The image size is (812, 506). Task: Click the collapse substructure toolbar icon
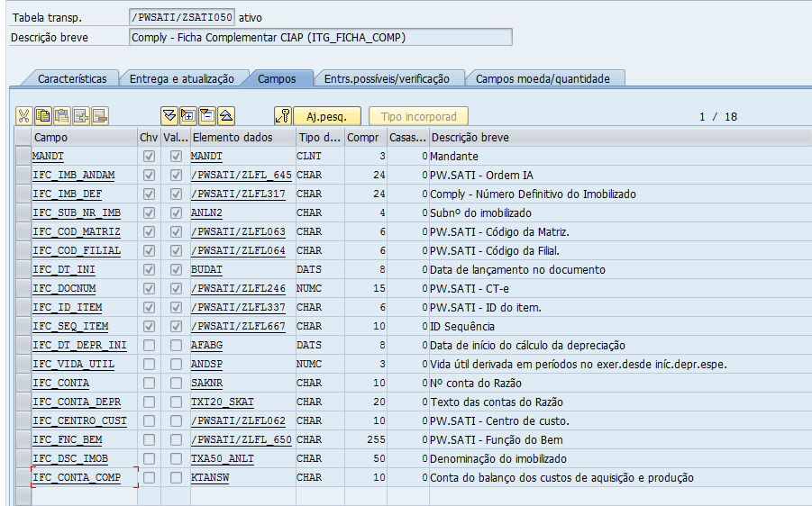(207, 116)
